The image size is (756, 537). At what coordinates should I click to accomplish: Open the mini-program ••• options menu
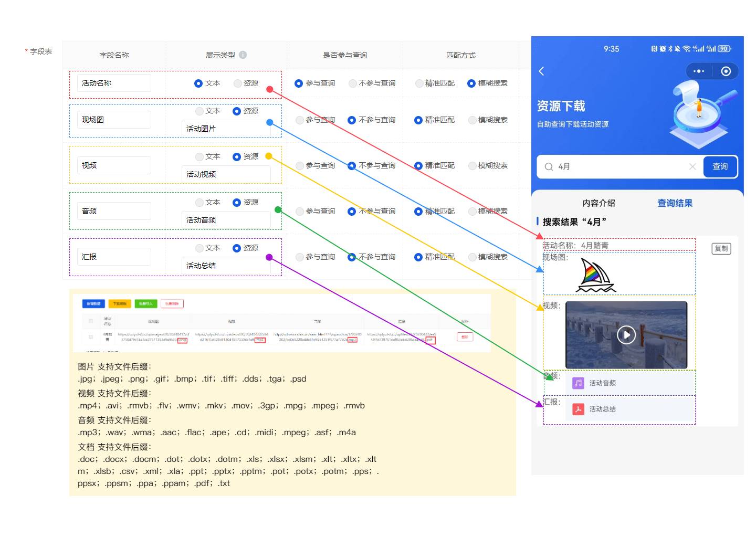698,71
